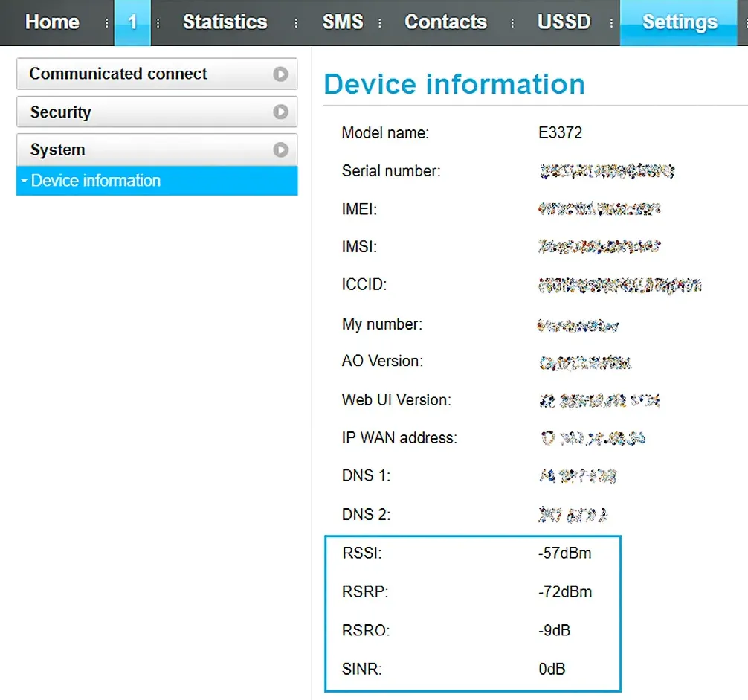Image resolution: width=748 pixels, height=700 pixels.
Task: Select the Settings tab
Action: click(x=680, y=22)
